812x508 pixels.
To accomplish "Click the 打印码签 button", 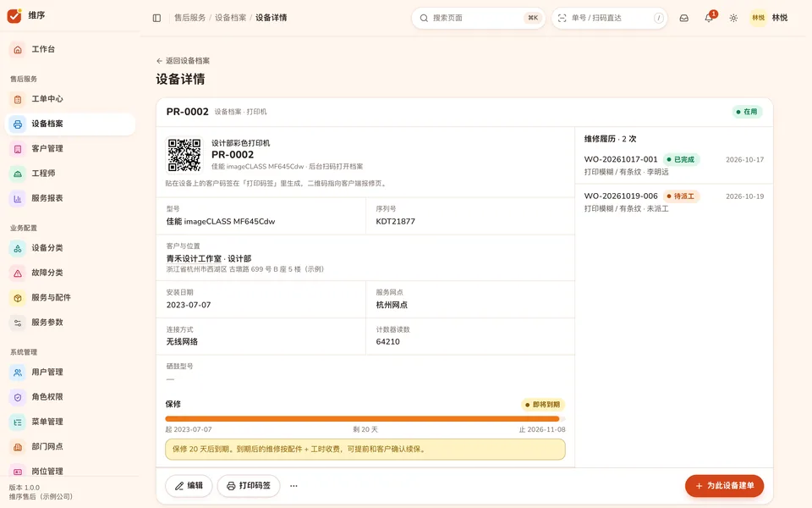I will point(249,486).
